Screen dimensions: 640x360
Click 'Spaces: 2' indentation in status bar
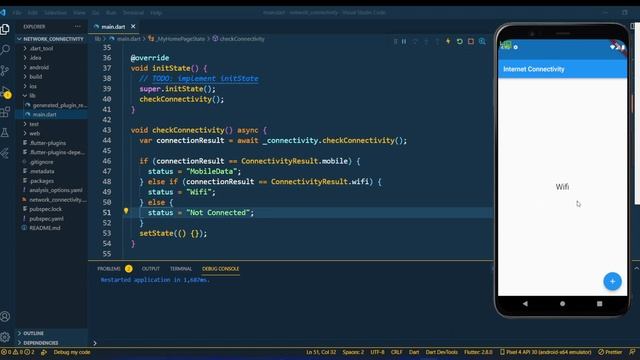click(353, 352)
